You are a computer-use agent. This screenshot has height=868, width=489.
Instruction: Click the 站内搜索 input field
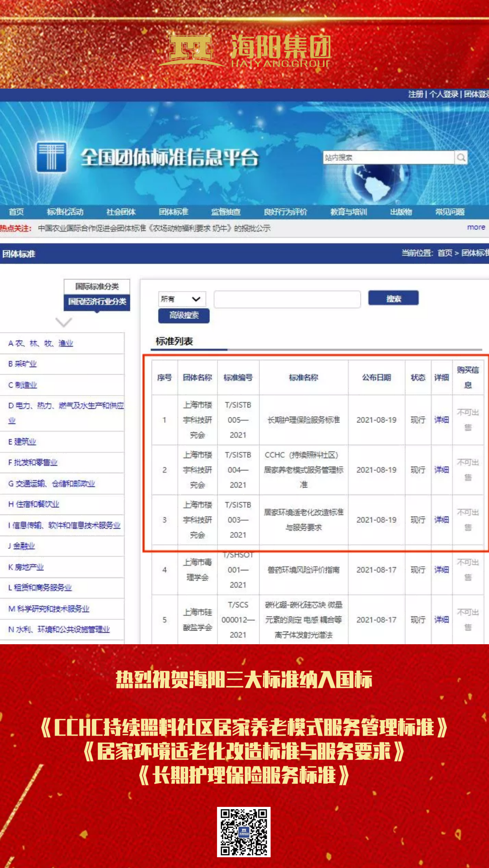pos(388,157)
